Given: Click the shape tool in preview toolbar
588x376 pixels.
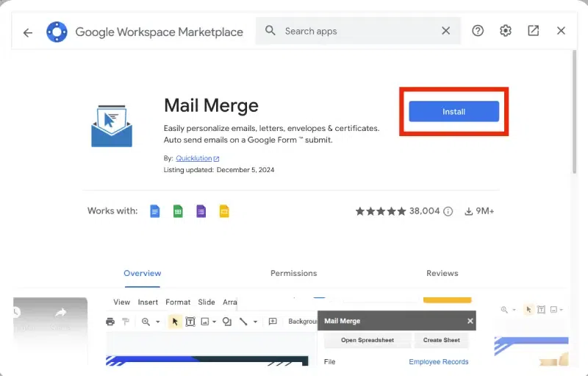Looking at the screenshot, I should 227,322.
